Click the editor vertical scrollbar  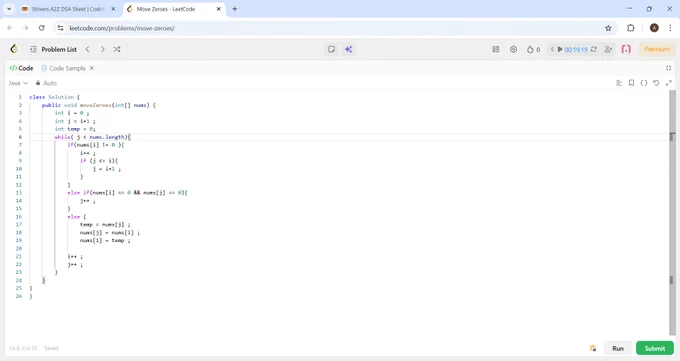tap(672, 213)
